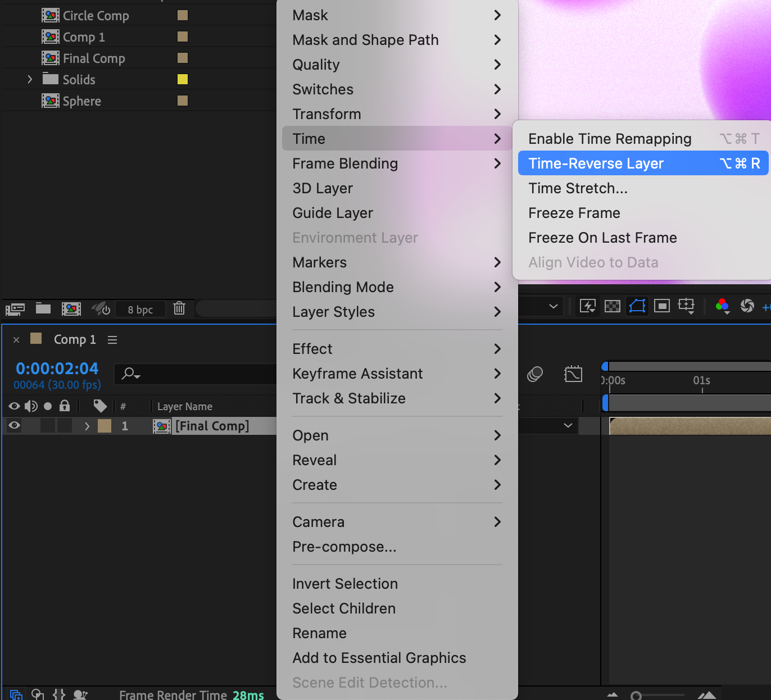Toggle Mask and Shape Path Visibility
The image size is (771, 700).
point(637,306)
